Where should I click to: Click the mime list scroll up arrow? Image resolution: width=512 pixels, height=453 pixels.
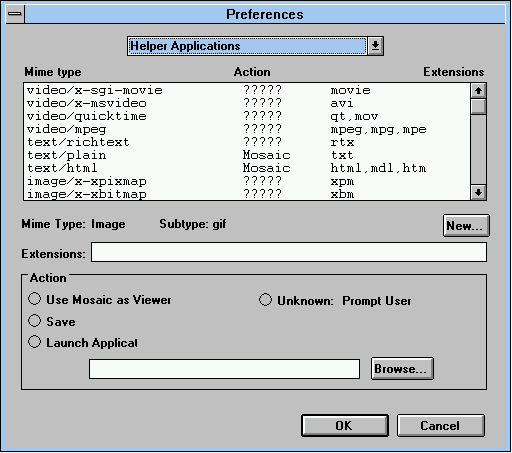point(478,90)
